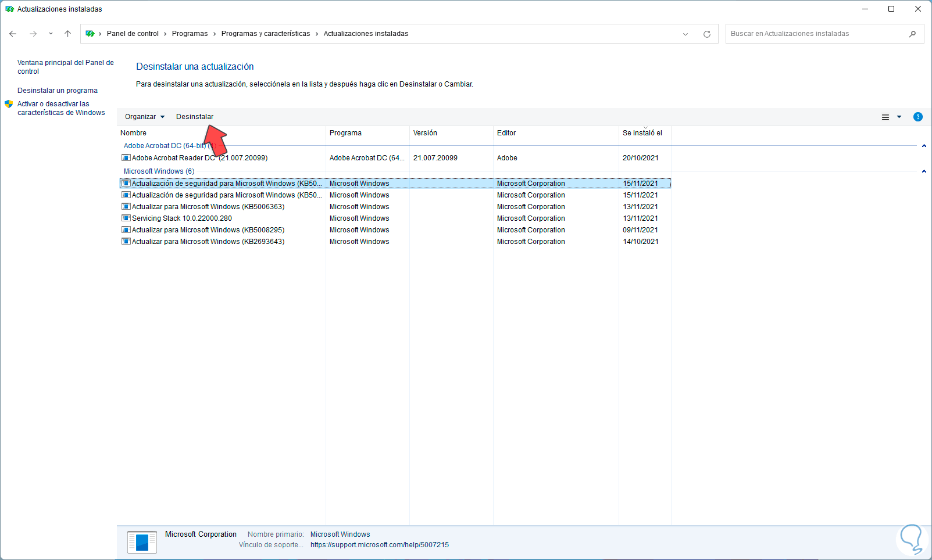Screen dimensions: 932x560
Task: Expand the view options dropdown arrow
Action: 899,117
